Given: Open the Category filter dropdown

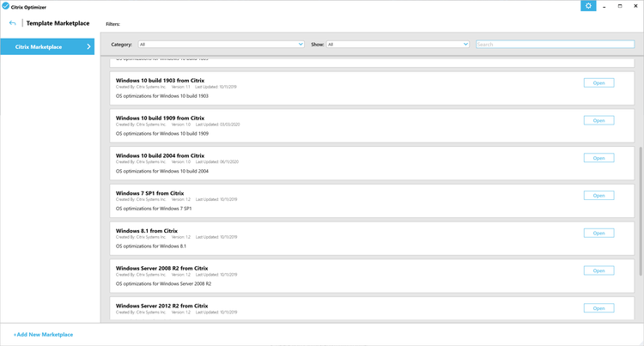Looking at the screenshot, I should (222, 45).
